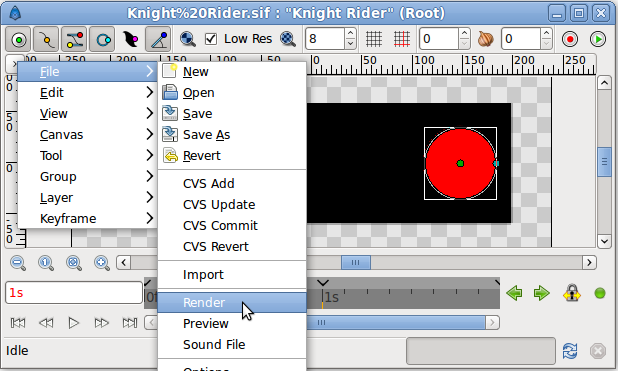Screen dimensions: 618x371
Task: Click the current time field showing 1s
Action: tap(74, 293)
